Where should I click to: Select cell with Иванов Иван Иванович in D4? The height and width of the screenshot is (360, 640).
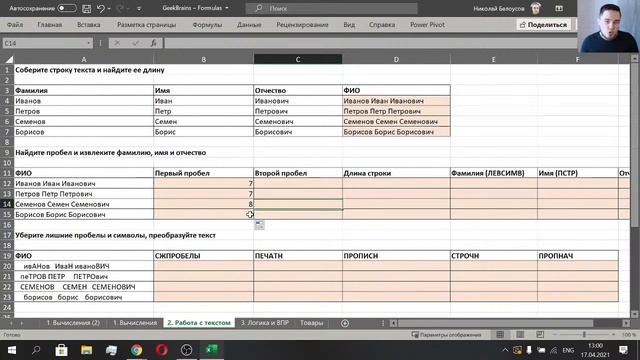pyautogui.click(x=396, y=101)
